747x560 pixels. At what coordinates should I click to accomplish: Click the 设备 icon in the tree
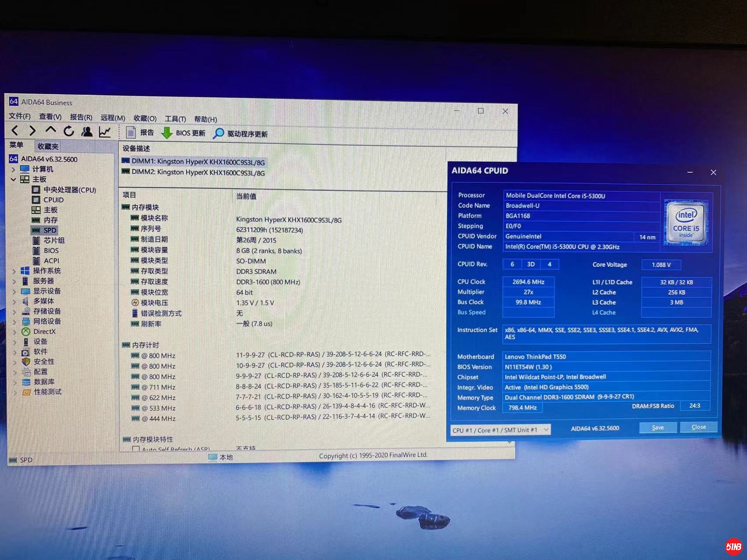click(26, 342)
